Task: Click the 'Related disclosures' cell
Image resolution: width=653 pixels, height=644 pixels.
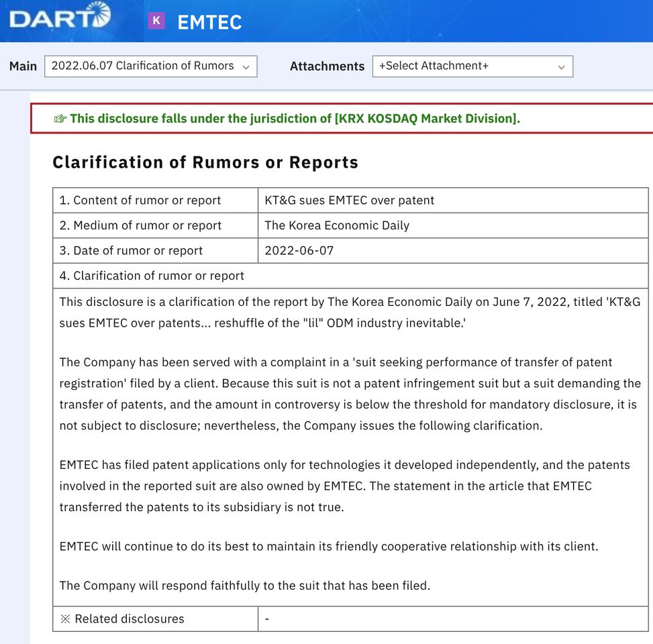Action: (155, 619)
